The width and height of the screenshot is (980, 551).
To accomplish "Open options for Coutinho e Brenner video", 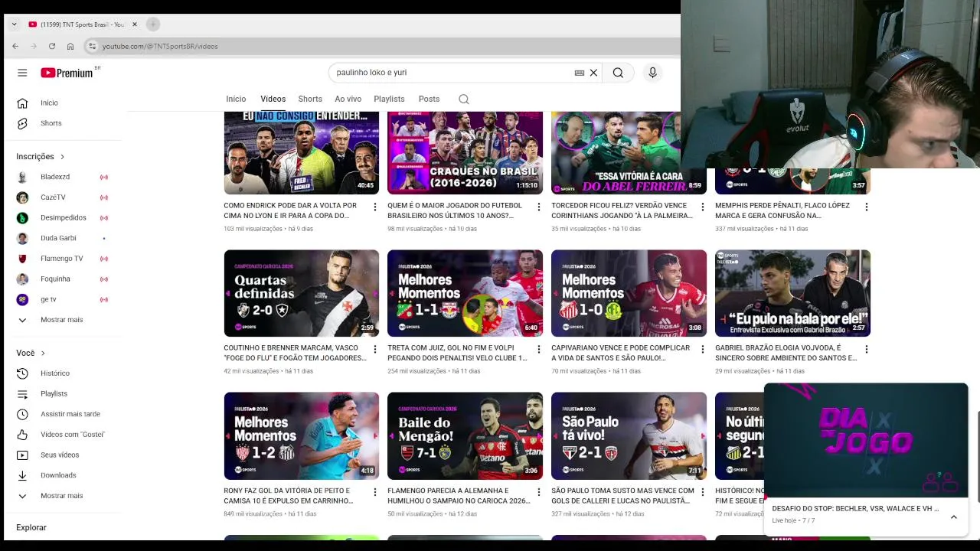I will [375, 349].
